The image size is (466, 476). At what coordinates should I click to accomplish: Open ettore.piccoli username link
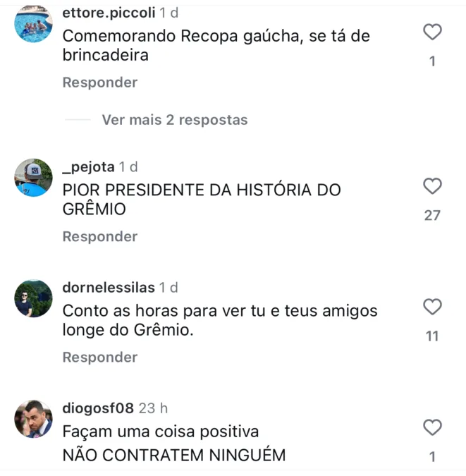[x=109, y=13]
